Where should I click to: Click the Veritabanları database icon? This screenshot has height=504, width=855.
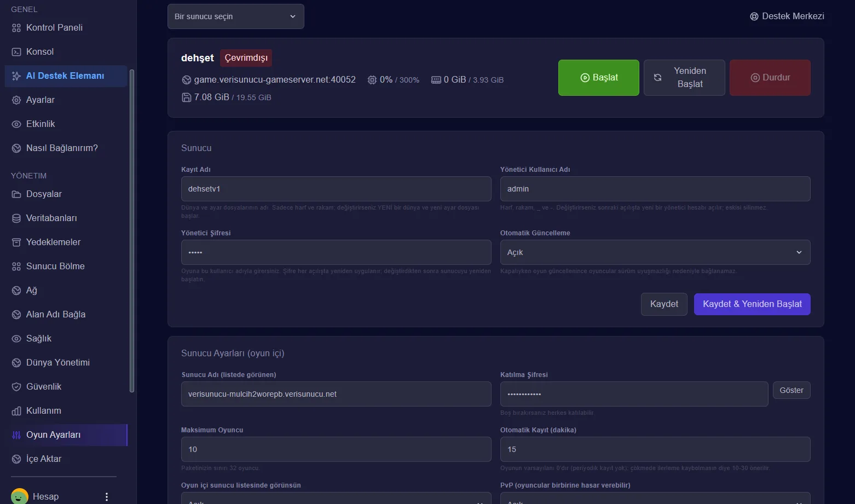16,218
